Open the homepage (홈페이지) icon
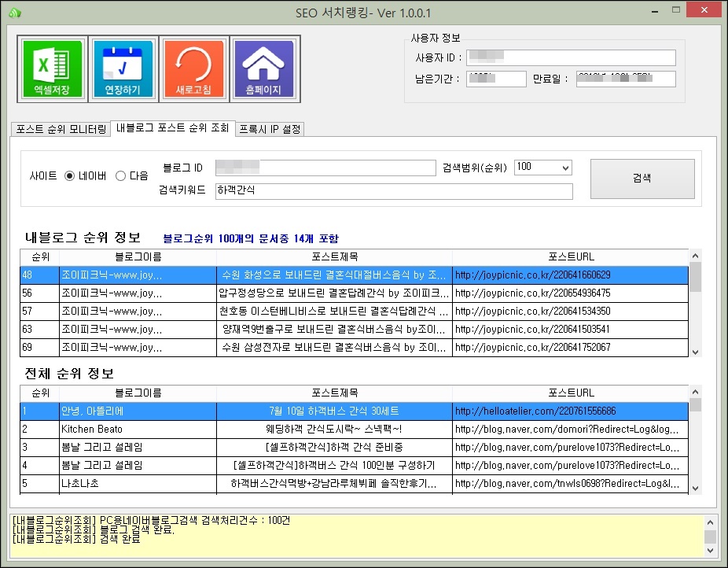This screenshot has height=568, width=728. pyautogui.click(x=263, y=68)
